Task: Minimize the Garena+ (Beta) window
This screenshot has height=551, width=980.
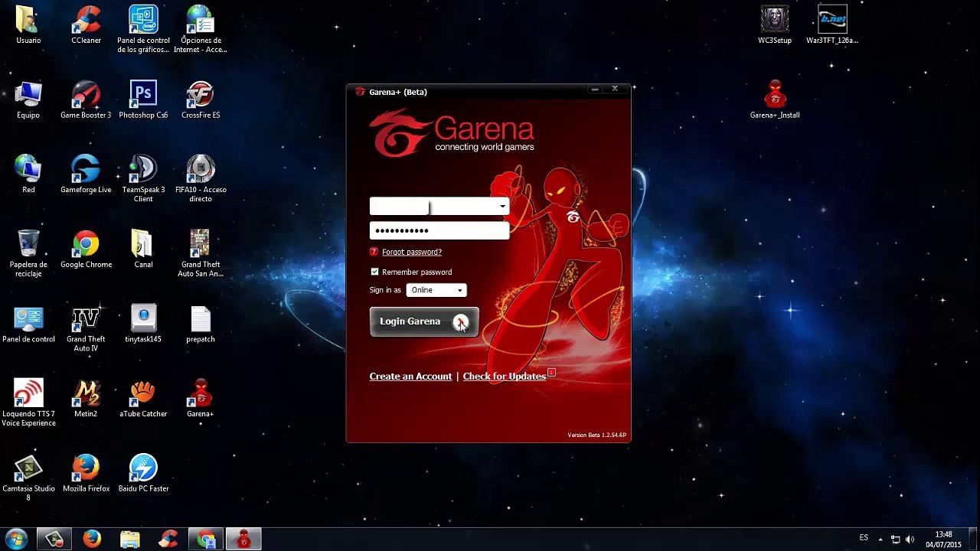Action: (x=595, y=90)
